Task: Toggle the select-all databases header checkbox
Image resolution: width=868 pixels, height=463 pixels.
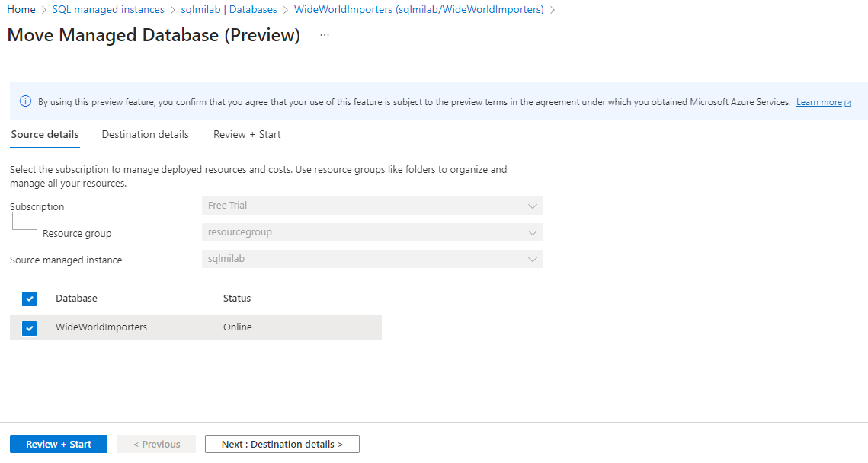Action: click(x=29, y=299)
